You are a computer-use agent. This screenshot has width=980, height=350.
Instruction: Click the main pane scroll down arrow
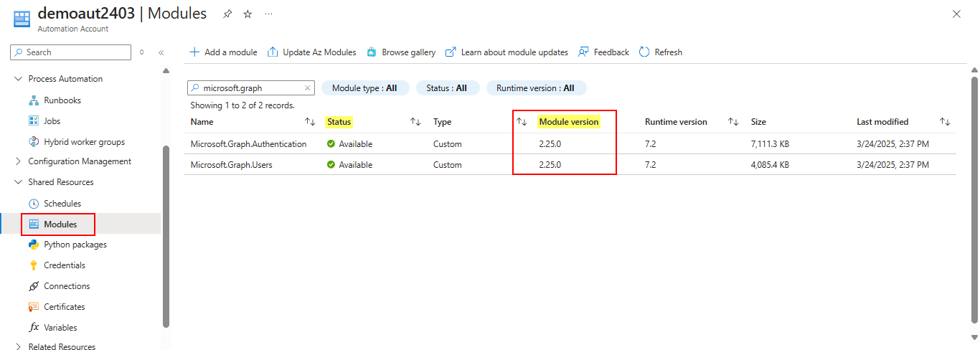[x=974, y=336]
